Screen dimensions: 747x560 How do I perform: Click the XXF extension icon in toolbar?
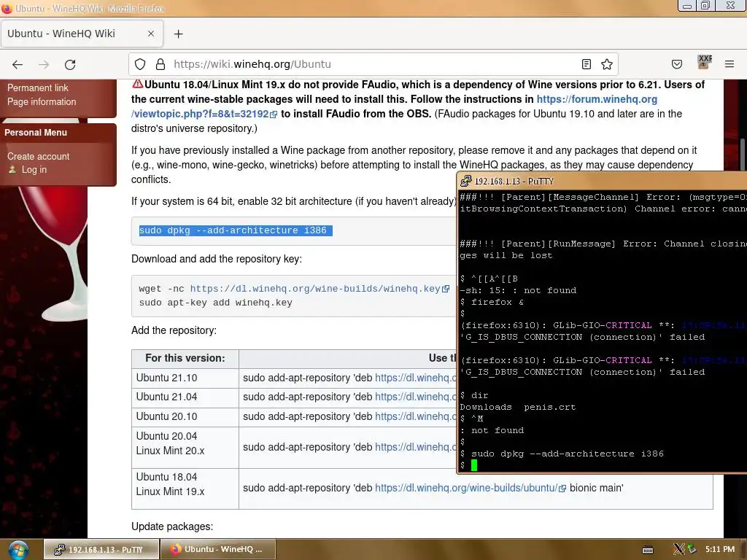pyautogui.click(x=704, y=63)
